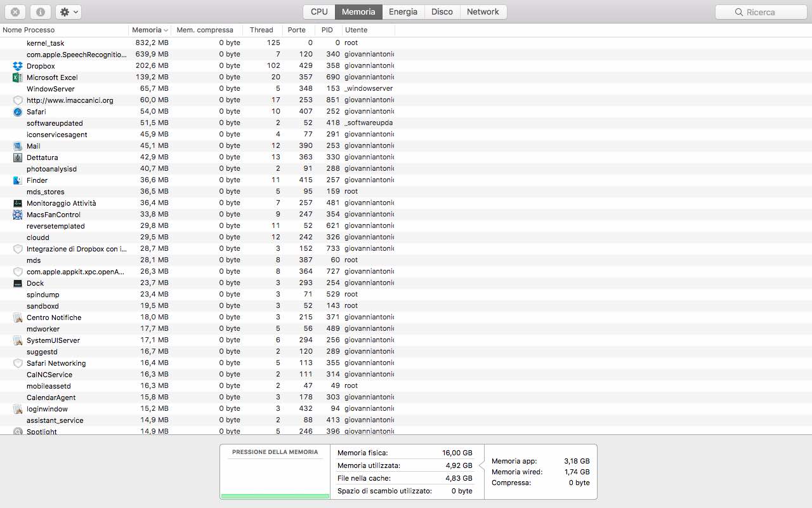Toggle Memoria column sort arrow
The height and width of the screenshot is (508, 812).
tap(166, 30)
